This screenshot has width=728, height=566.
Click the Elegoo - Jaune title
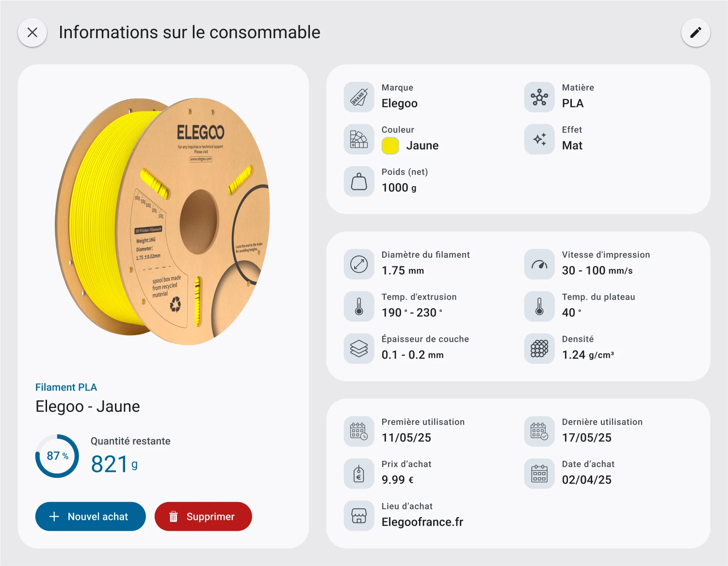[x=88, y=406]
